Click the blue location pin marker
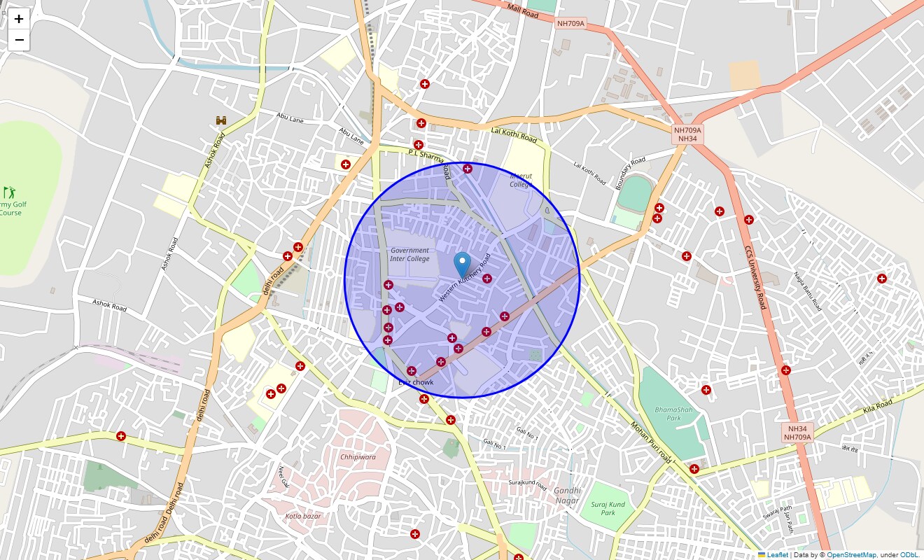The width and height of the screenshot is (924, 560). (x=462, y=262)
